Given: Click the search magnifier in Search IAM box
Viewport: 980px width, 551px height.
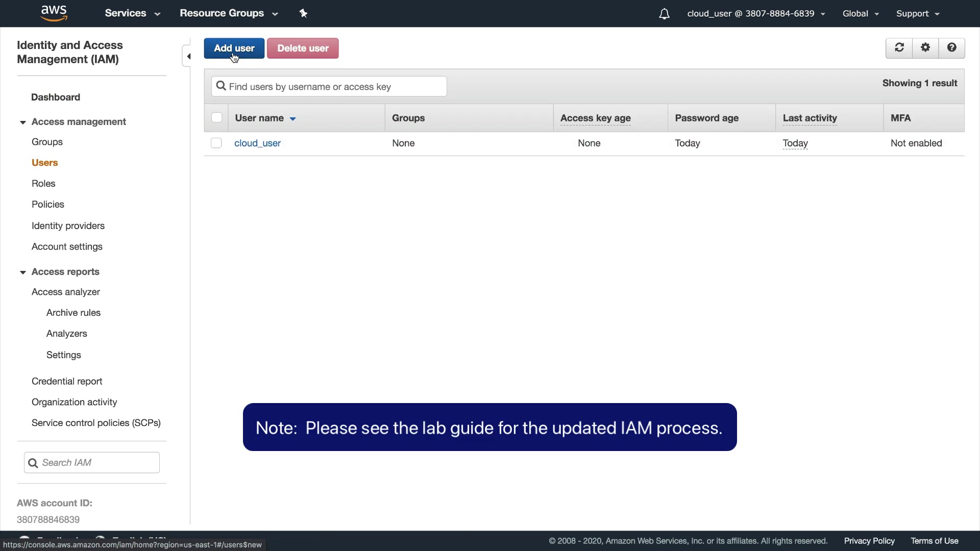Looking at the screenshot, I should pyautogui.click(x=33, y=463).
